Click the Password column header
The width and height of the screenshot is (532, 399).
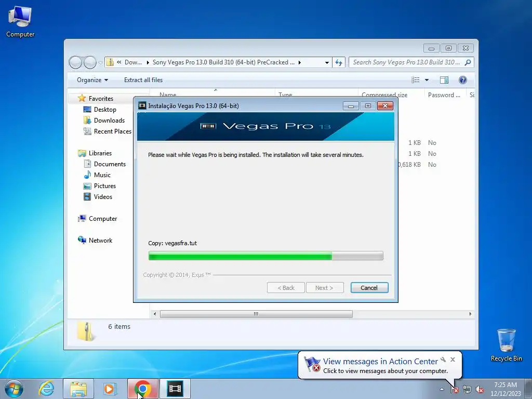pos(445,95)
